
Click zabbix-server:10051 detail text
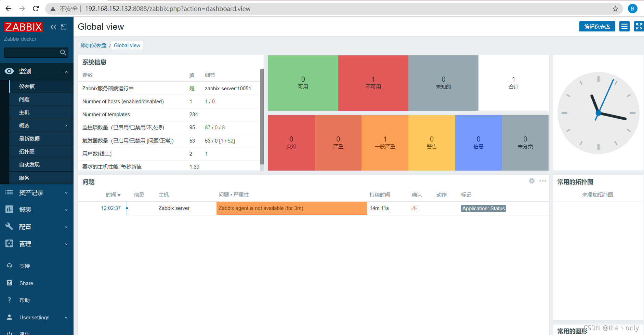228,89
